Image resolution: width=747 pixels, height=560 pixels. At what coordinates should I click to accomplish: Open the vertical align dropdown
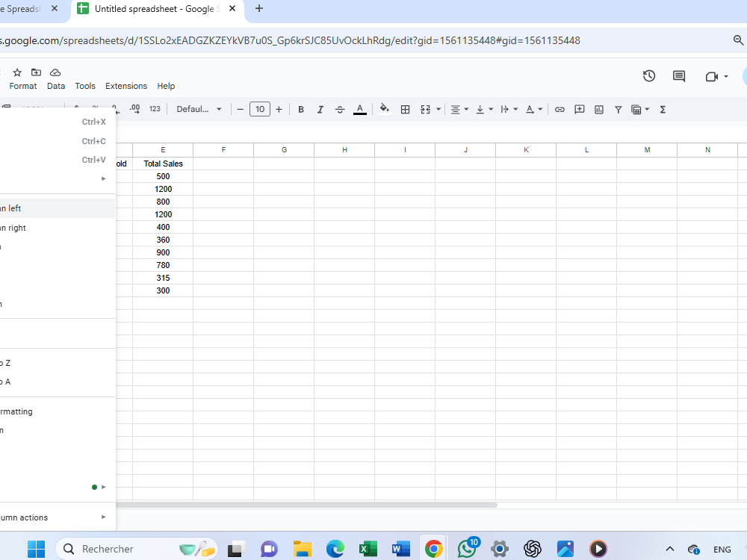click(x=485, y=110)
